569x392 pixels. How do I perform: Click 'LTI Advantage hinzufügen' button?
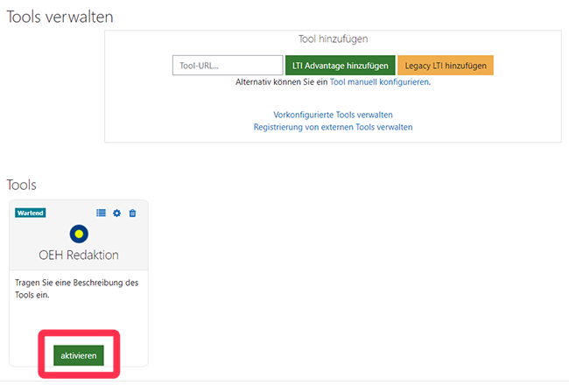340,66
